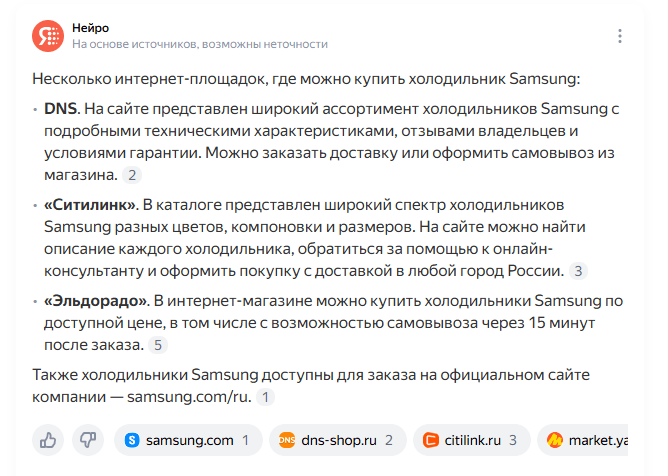Click the Yandex Market logo in the last chip
This screenshot has height=476, width=668.
coord(555,440)
